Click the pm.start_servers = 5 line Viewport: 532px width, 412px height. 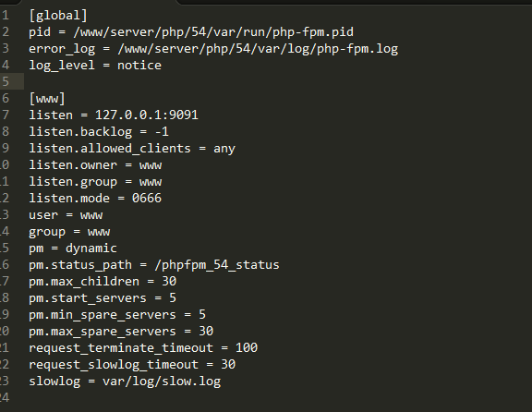[103, 298]
